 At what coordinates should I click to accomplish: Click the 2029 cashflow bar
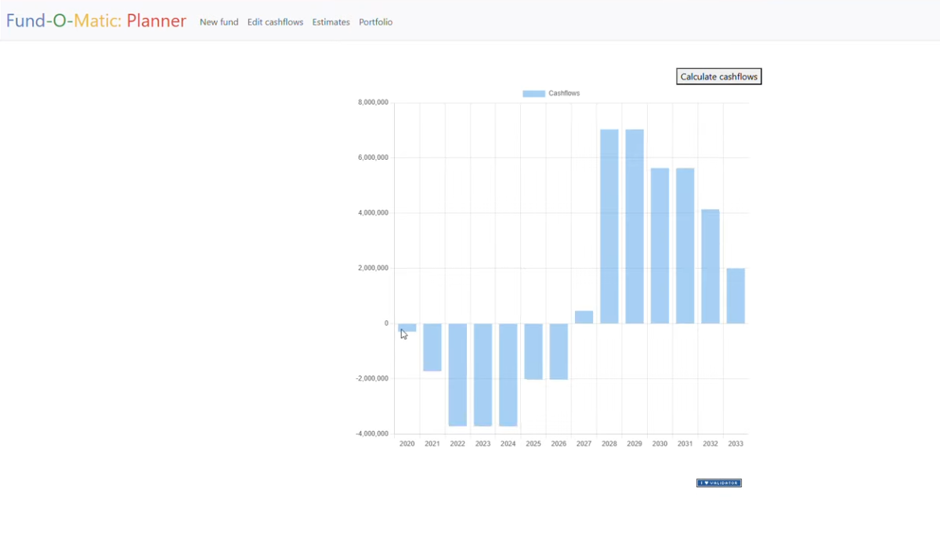[634, 226]
